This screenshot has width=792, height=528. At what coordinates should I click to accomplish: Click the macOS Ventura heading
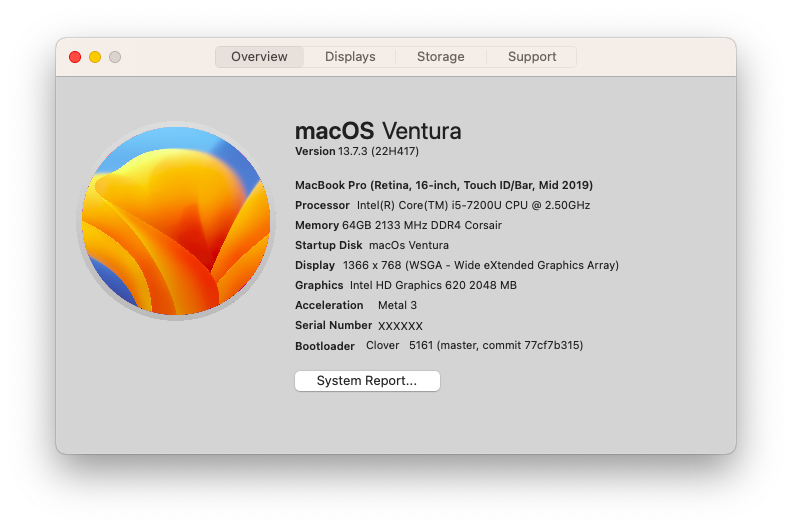[x=378, y=131]
